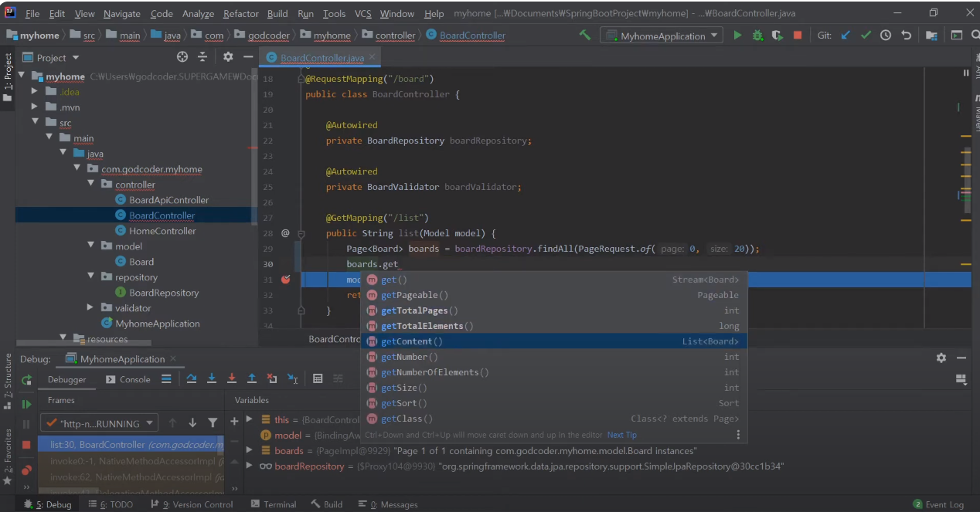Click the Git Update Project arrow icon

(x=846, y=35)
